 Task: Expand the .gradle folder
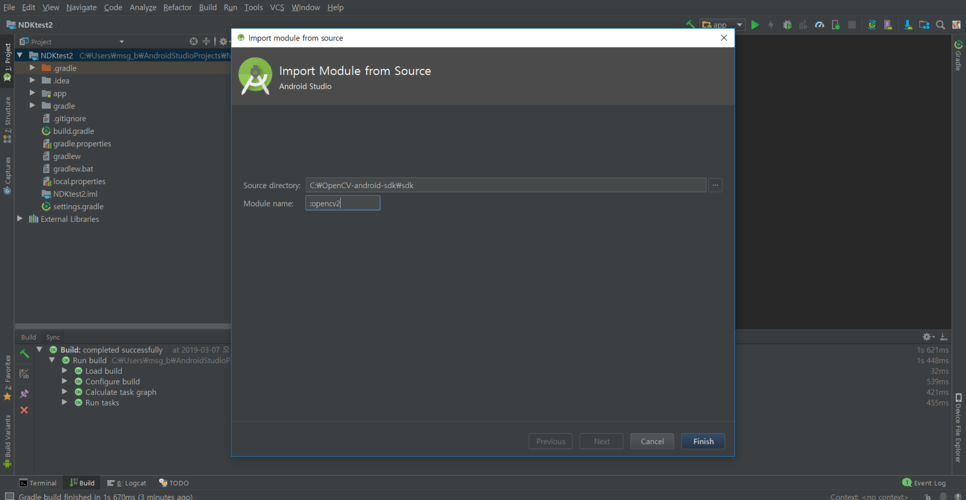pos(32,68)
